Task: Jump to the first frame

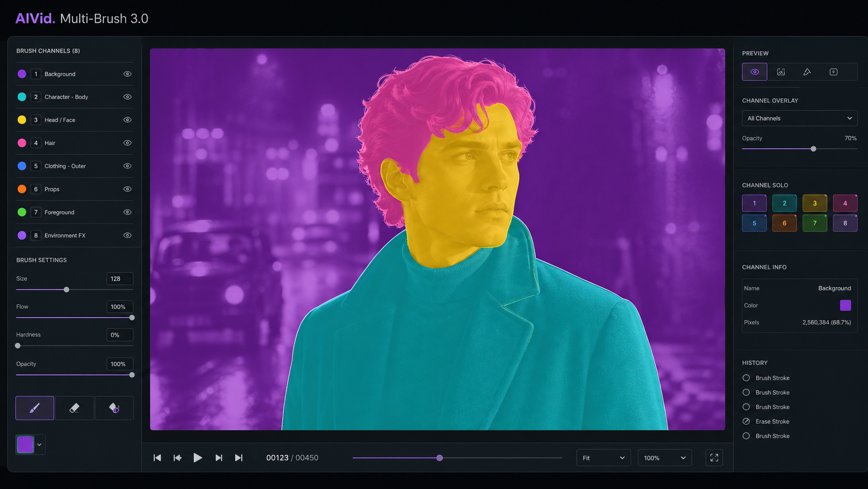Action: 157,458
